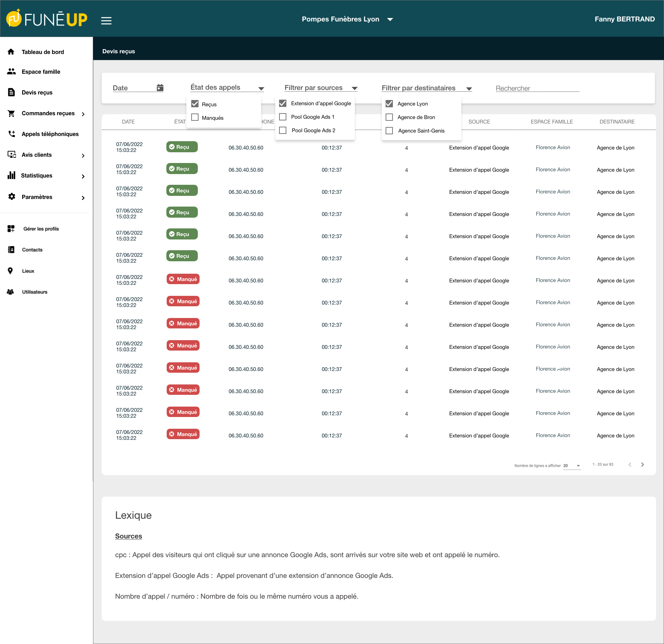Click the Lieux location pin icon
This screenshot has width=664, height=644.
[x=10, y=271]
